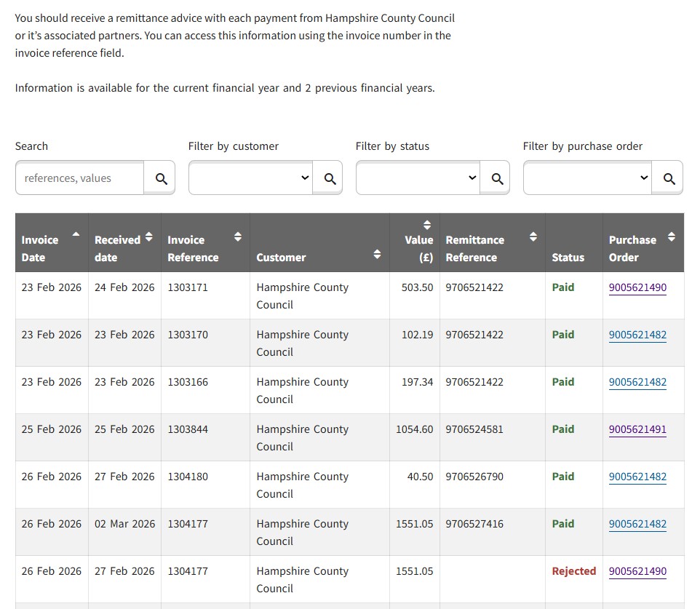Screen dimensions: 700x609
Task: Click Paid status for invoice 1303171
Action: (x=563, y=287)
